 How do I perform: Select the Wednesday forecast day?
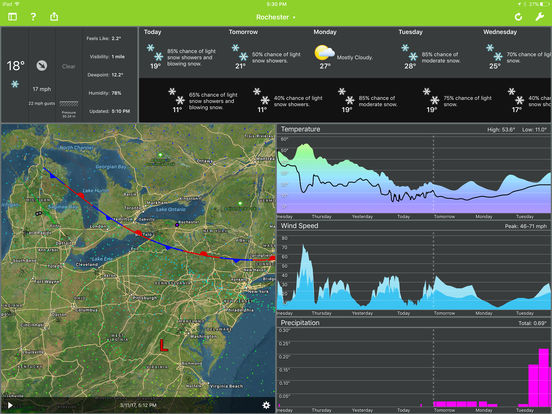click(500, 32)
